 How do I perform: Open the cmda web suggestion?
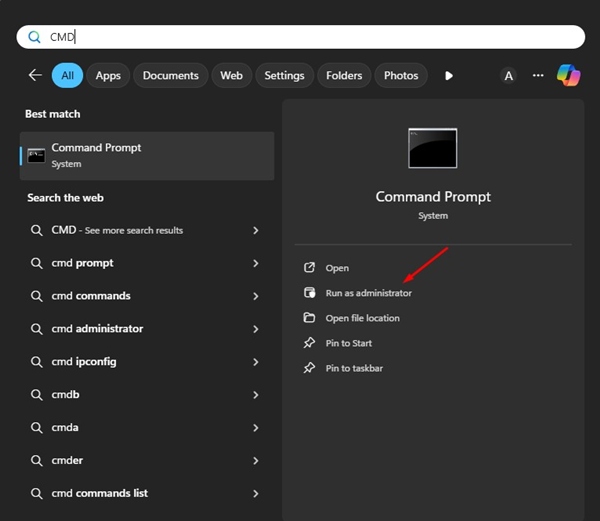(x=147, y=428)
